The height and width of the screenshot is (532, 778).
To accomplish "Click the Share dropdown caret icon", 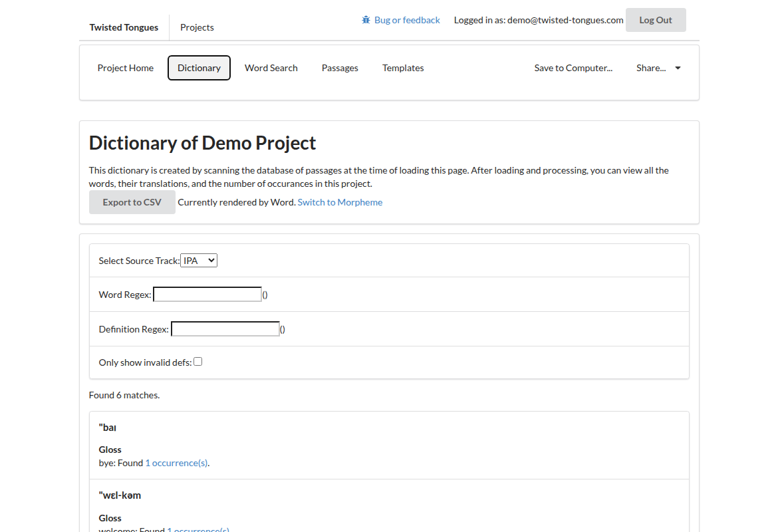I will click(678, 68).
